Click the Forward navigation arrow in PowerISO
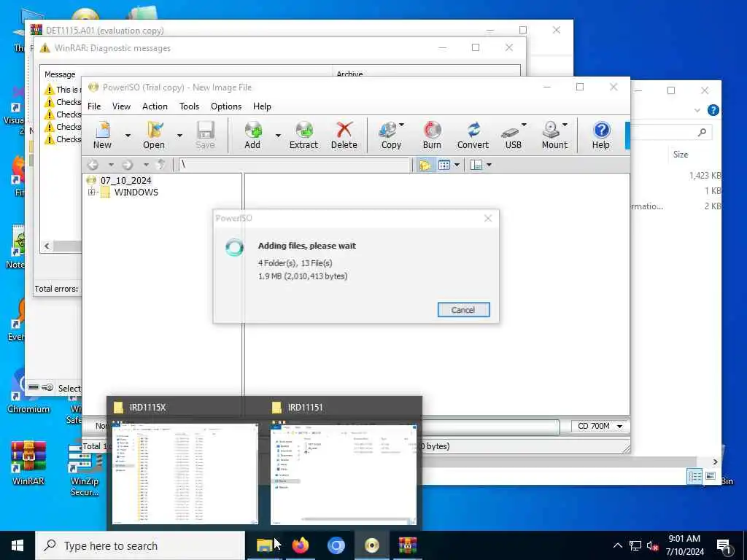The height and width of the screenshot is (560, 747). click(128, 165)
